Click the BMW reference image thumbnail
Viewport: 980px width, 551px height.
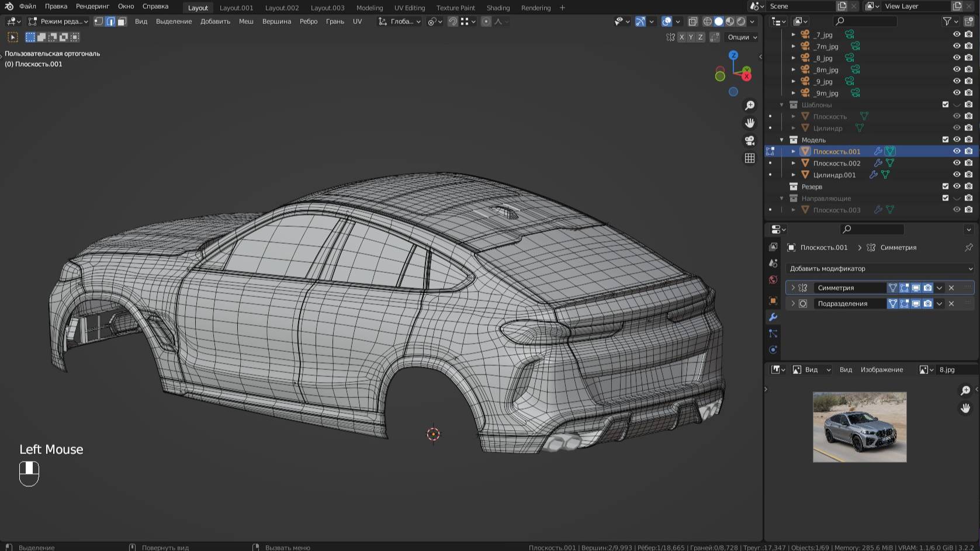(x=859, y=427)
